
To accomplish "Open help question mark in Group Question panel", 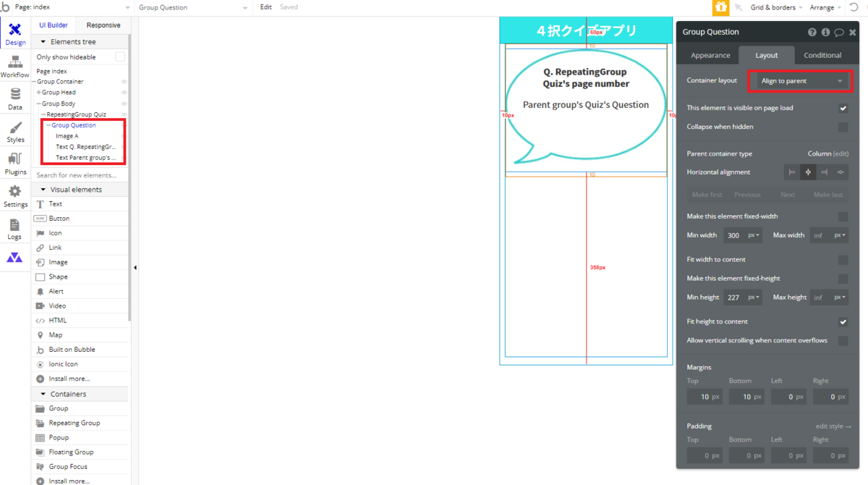I will (x=812, y=32).
